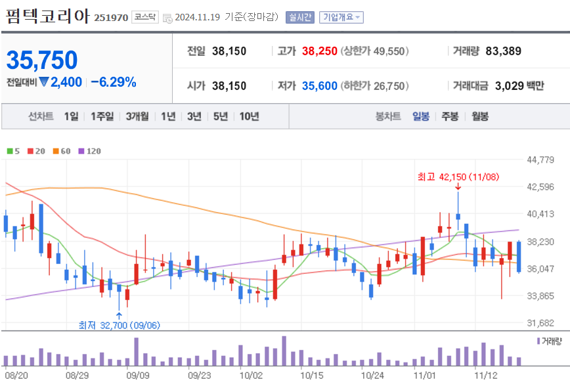Click the 08/20 date axis label
Image resolution: width=570 pixels, height=392 pixels.
(16, 376)
